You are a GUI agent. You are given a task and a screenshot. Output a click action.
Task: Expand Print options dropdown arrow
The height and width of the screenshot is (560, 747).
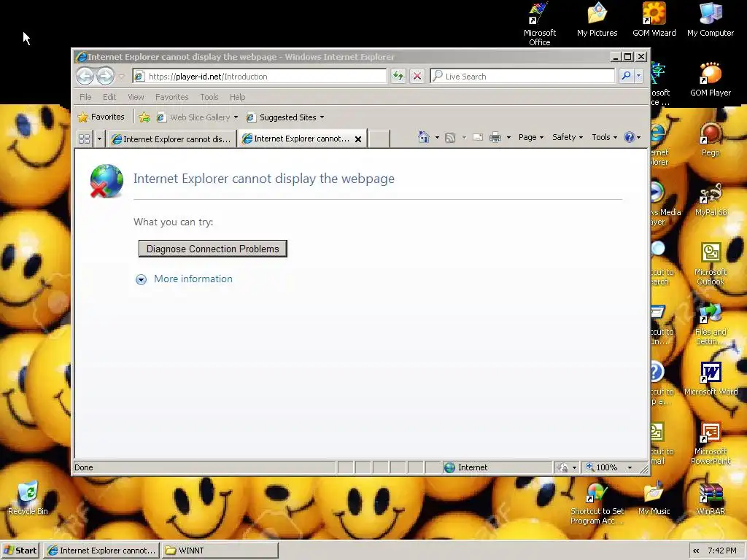[508, 138]
